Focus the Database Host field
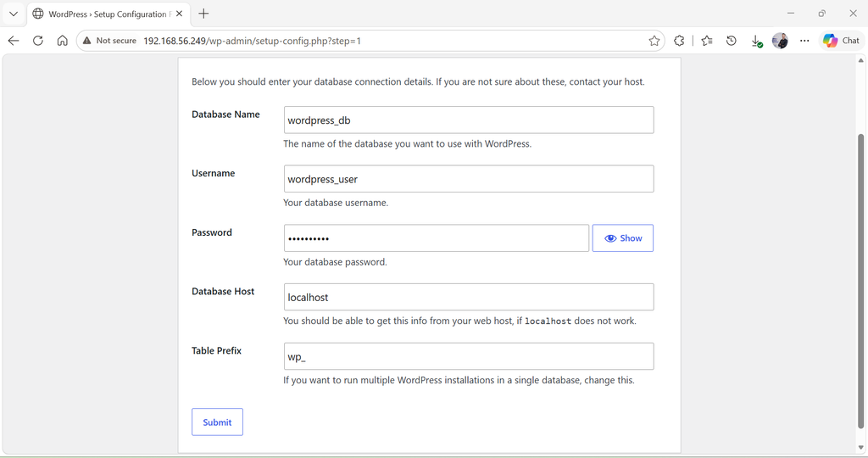This screenshot has height=458, width=868. click(x=469, y=297)
